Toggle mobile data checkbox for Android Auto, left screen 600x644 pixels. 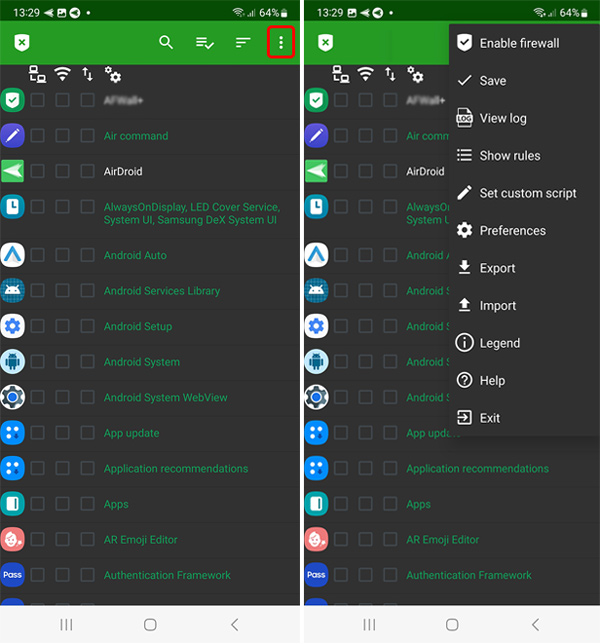tap(87, 255)
